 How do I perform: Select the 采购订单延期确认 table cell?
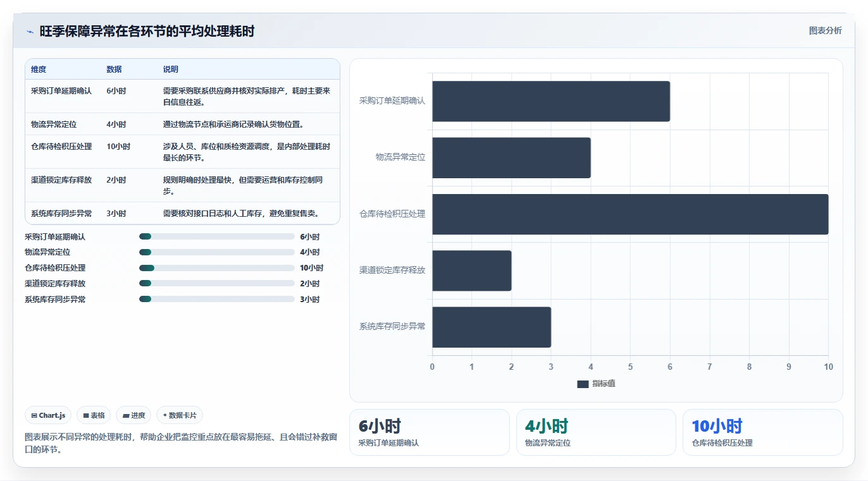coord(61,91)
